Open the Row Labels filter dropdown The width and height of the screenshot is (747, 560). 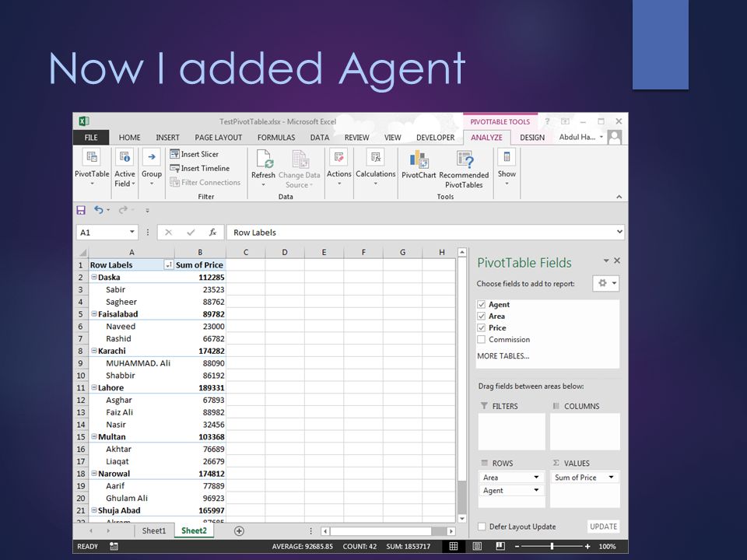coord(169,265)
